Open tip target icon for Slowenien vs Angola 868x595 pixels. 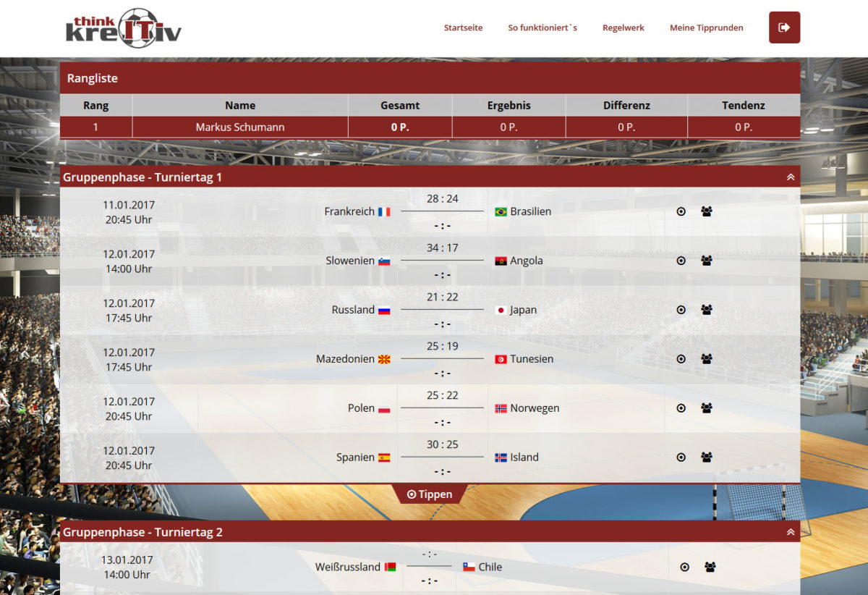click(x=681, y=261)
